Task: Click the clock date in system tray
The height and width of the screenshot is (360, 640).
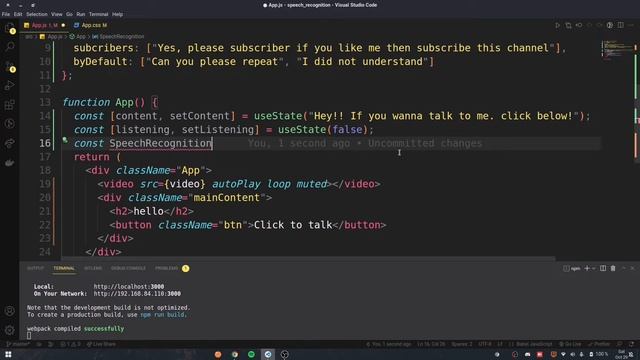Action: click(621, 354)
